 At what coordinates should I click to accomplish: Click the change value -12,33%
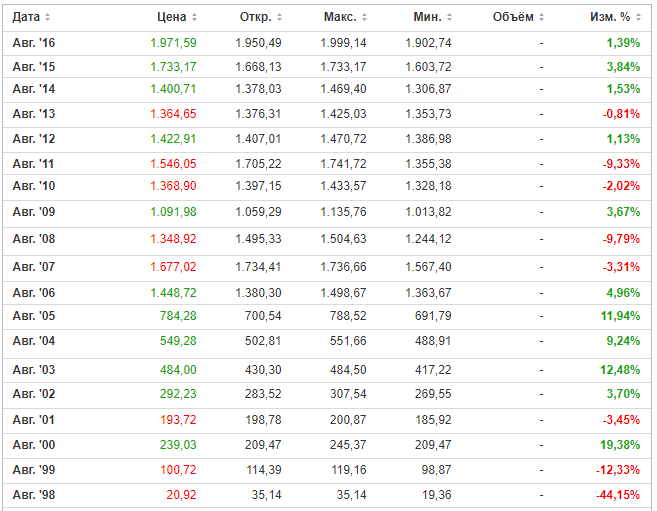(x=618, y=470)
